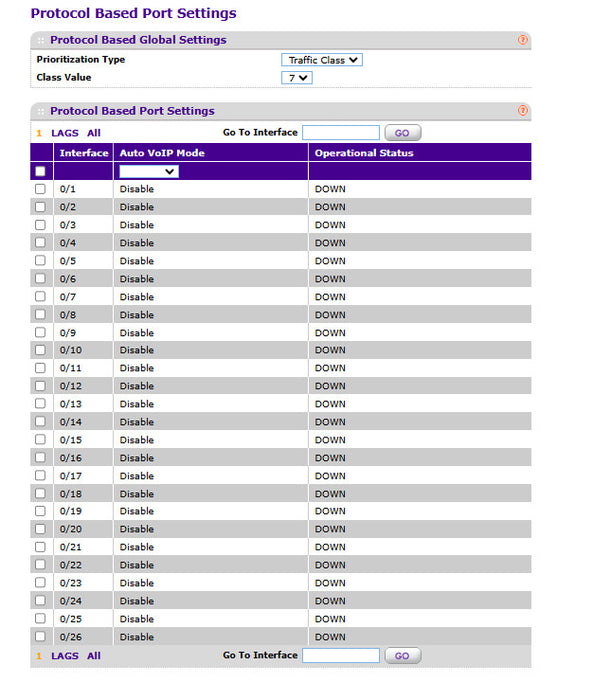Select checkbox for interface 0/14

pos(40,421)
